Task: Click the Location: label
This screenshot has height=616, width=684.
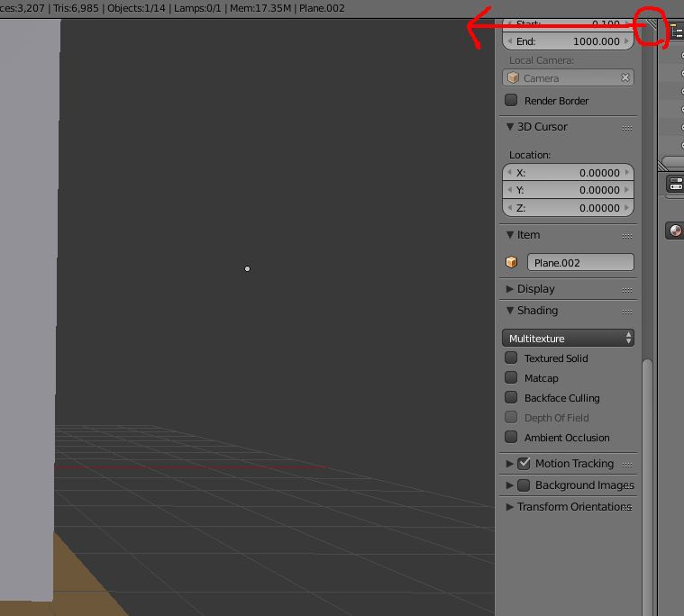Action: coord(530,155)
